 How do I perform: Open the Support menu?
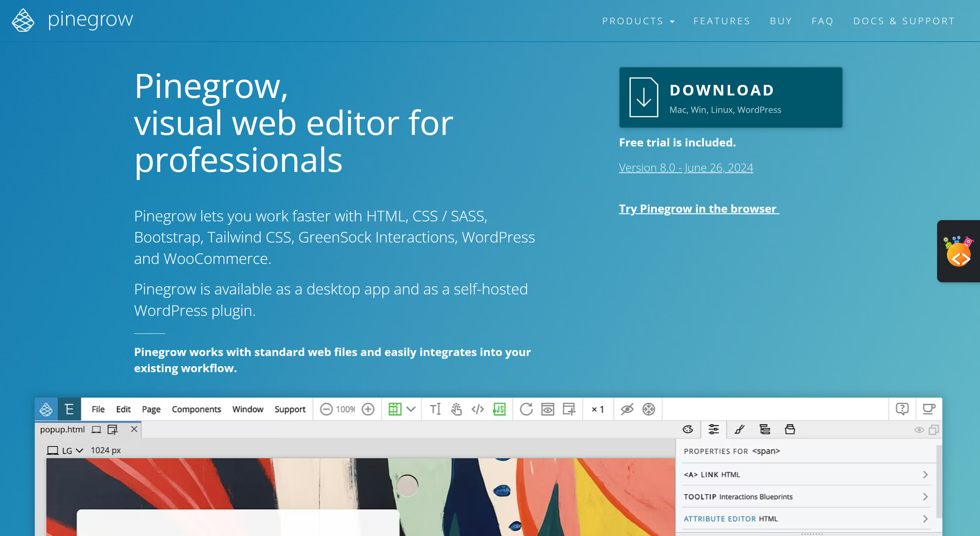(x=290, y=410)
